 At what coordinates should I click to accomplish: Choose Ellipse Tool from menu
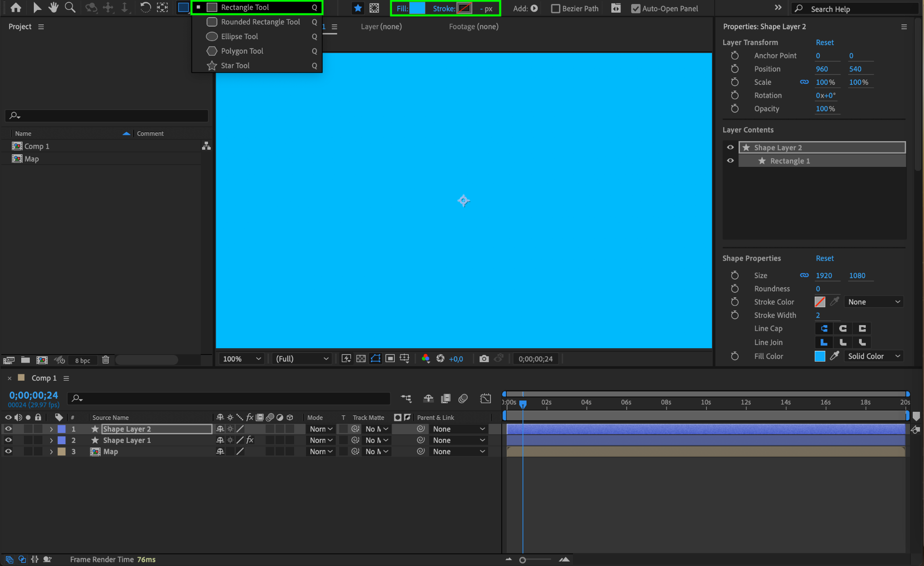click(239, 37)
